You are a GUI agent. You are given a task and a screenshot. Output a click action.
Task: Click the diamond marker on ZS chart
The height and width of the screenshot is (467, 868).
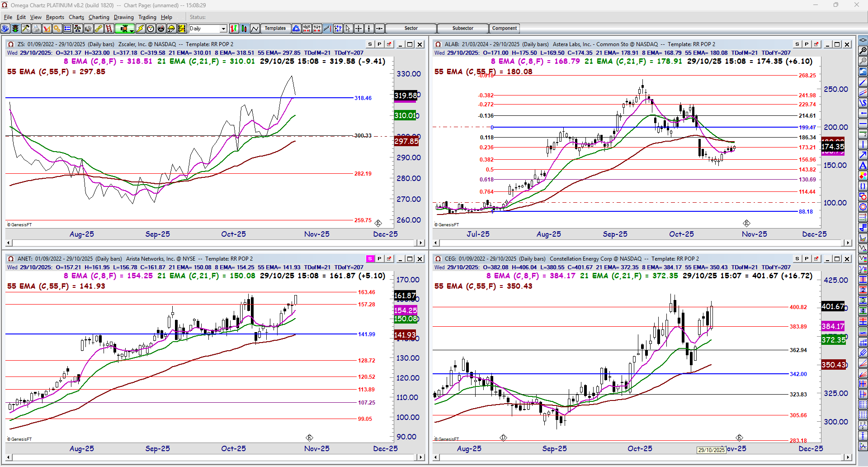tap(378, 223)
